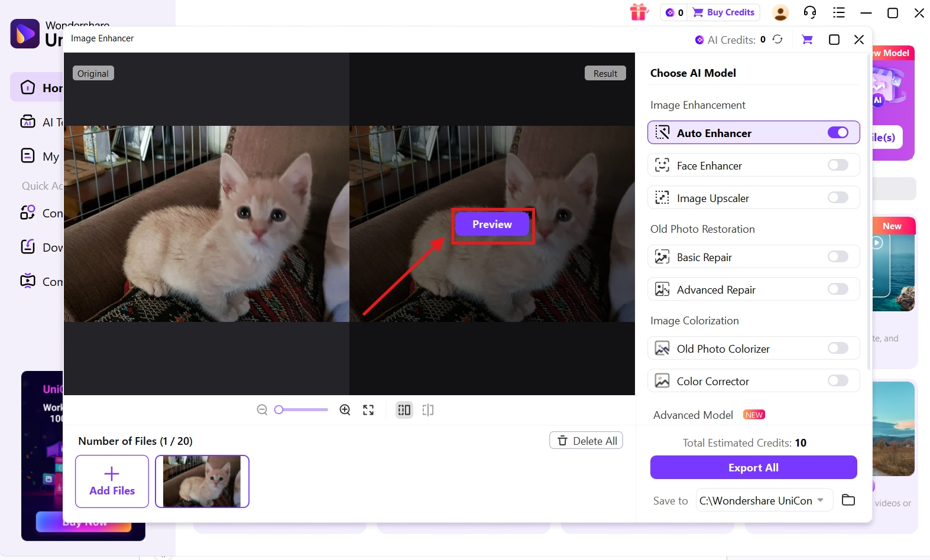The width and height of the screenshot is (930, 560).
Task: Enable the Face Enhancer toggle
Action: tap(838, 165)
